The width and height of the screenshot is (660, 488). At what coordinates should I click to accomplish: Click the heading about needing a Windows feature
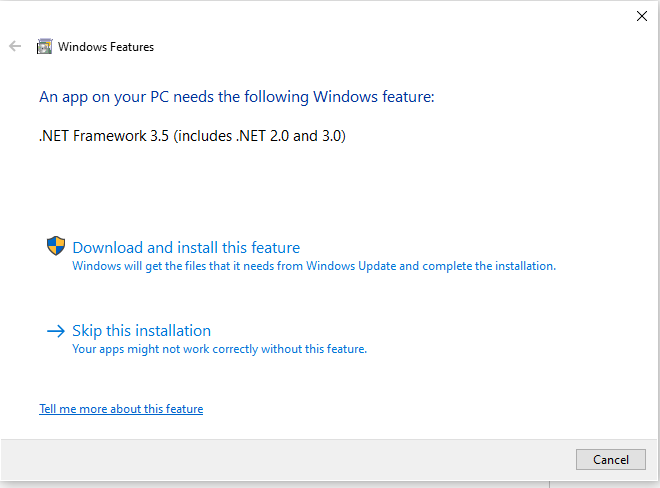(x=237, y=97)
